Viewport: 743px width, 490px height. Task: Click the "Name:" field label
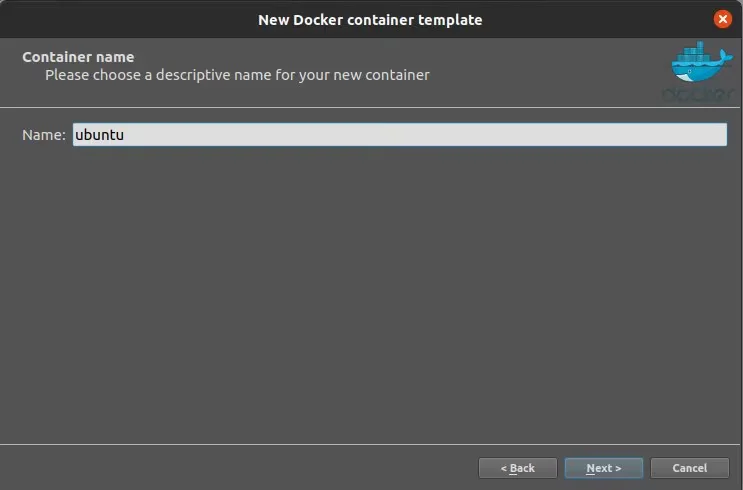point(44,135)
